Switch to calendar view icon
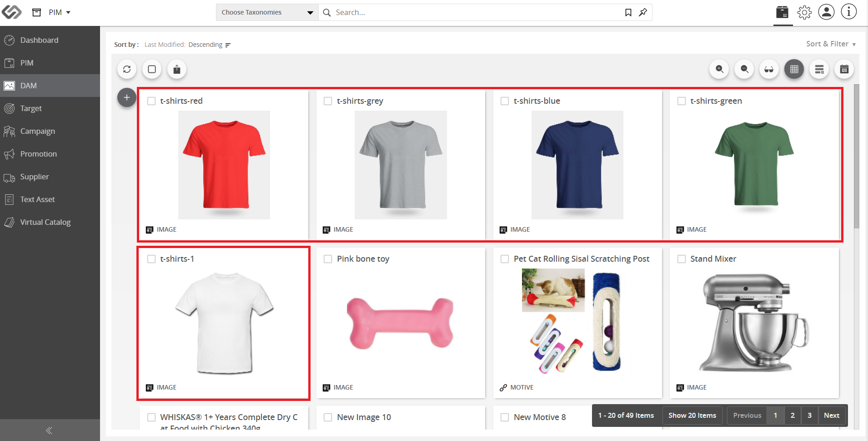868x441 pixels. point(844,69)
